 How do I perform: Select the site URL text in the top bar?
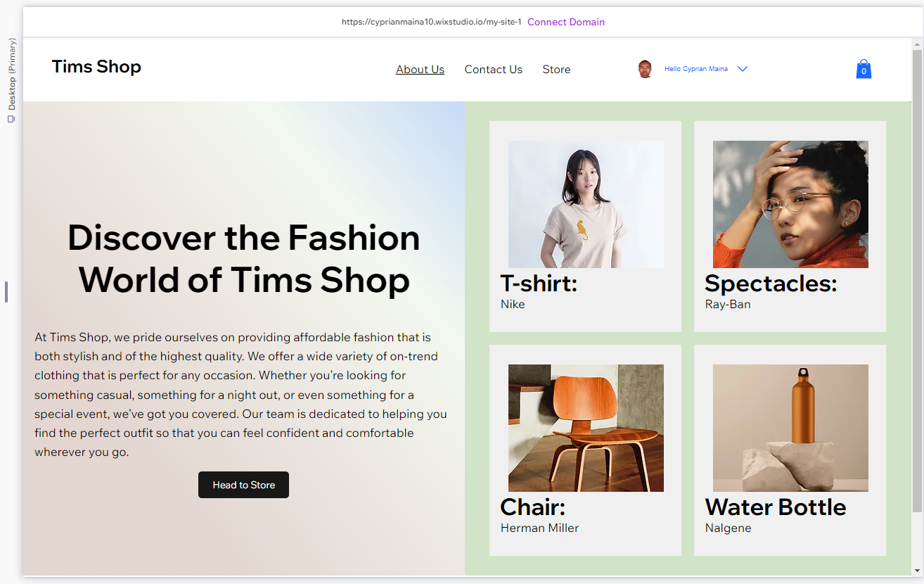[432, 22]
